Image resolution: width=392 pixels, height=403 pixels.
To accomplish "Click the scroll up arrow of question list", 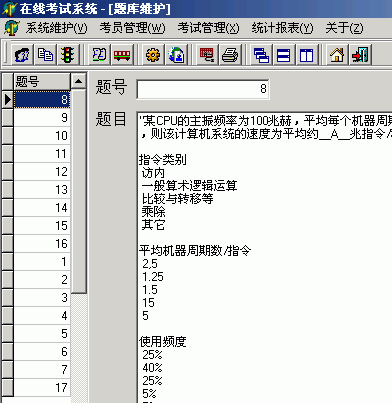I will pos(79,81).
